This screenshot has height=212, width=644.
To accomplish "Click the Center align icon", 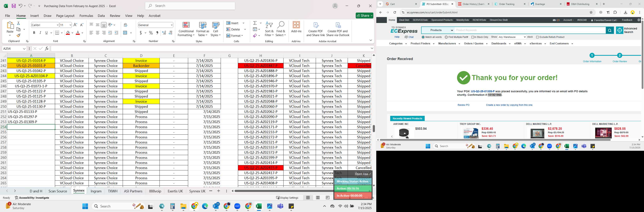I will pos(97,33).
